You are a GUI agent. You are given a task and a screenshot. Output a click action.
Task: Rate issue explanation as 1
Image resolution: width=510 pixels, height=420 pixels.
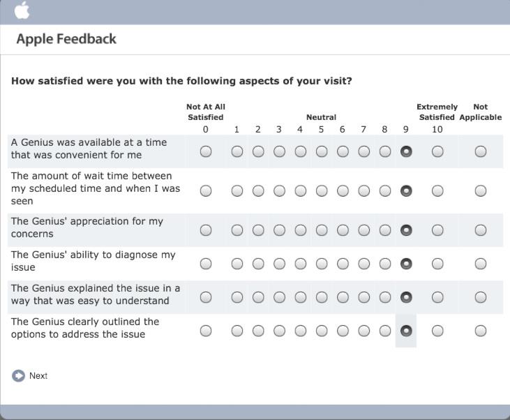tap(237, 297)
